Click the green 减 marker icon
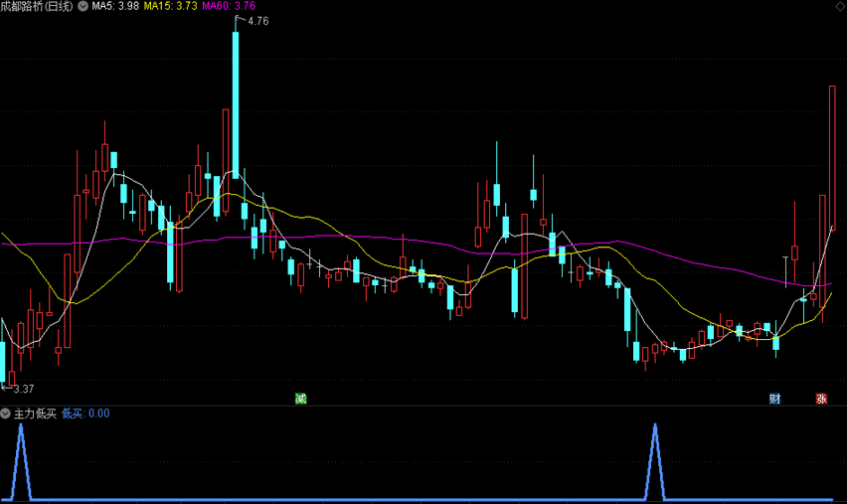The image size is (847, 504). click(301, 399)
